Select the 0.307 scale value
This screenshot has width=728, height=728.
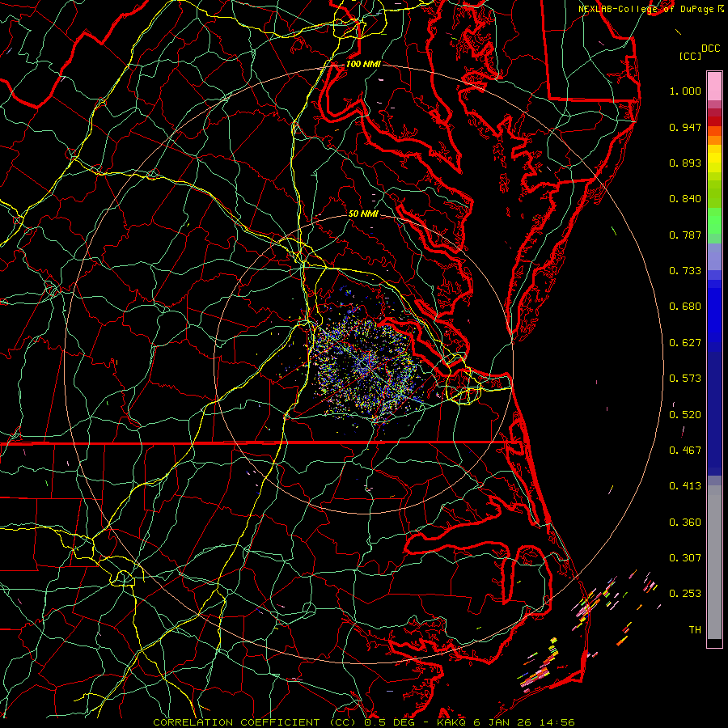[x=685, y=557]
